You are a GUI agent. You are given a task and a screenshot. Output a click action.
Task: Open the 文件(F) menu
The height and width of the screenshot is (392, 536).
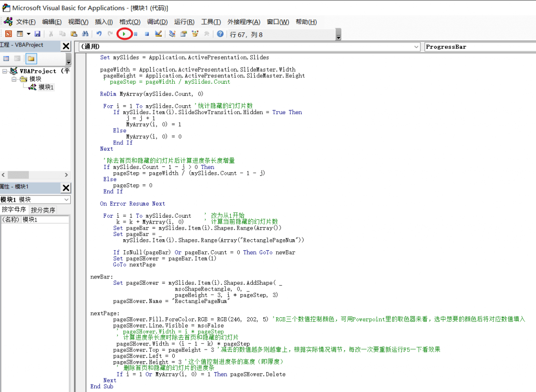(26, 22)
